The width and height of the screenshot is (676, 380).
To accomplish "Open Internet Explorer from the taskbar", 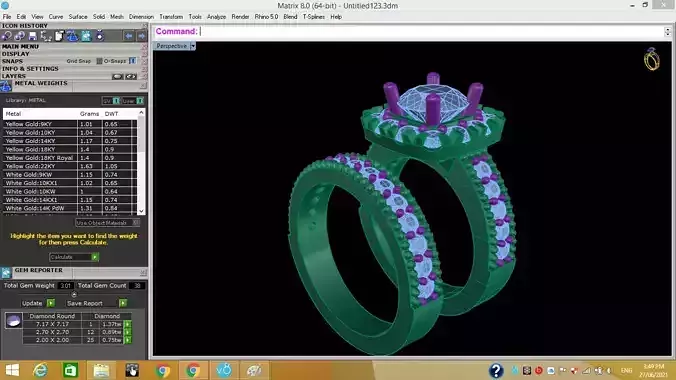I will (41, 371).
